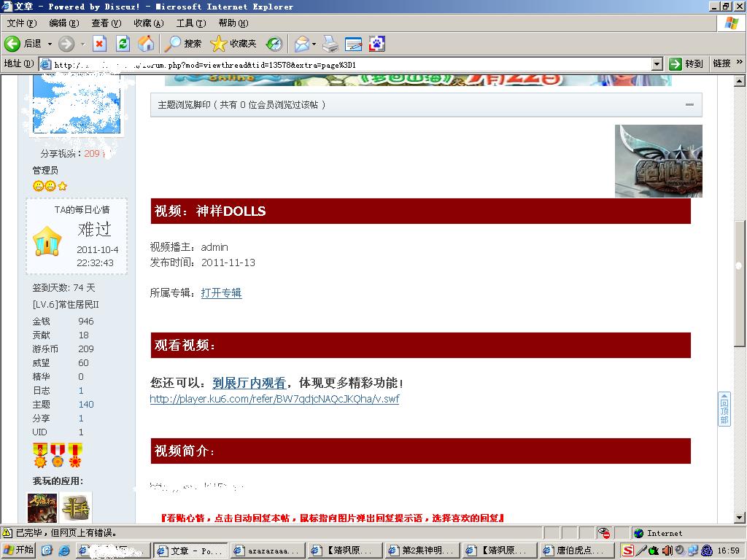Viewport: 747px width, 560px height.
Task: Click the 转到 Go button
Action: pyautogui.click(x=686, y=64)
